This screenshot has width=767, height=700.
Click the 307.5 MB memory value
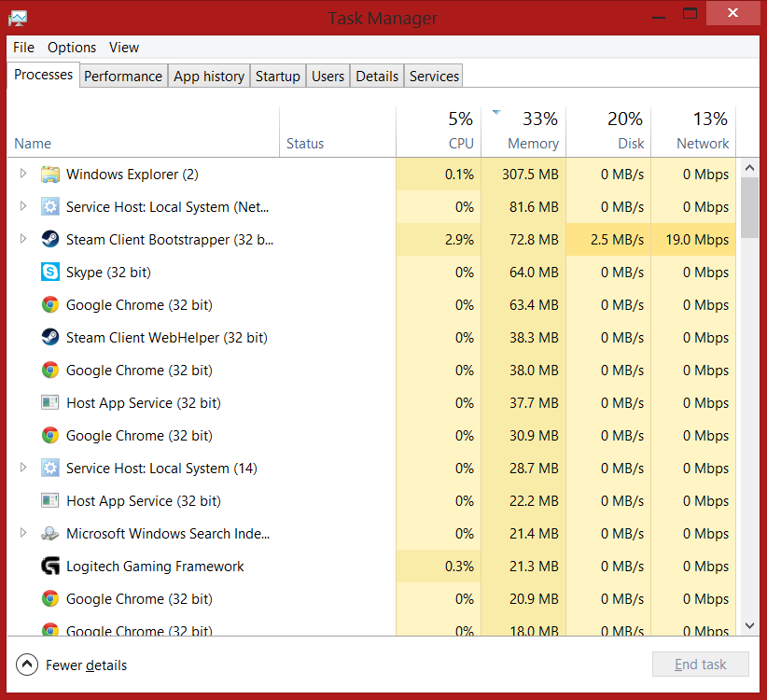pyautogui.click(x=530, y=175)
